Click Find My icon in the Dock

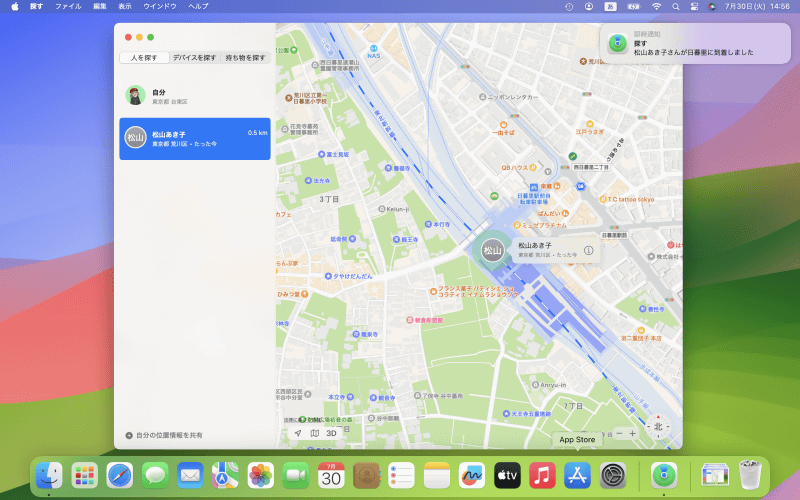click(x=664, y=476)
